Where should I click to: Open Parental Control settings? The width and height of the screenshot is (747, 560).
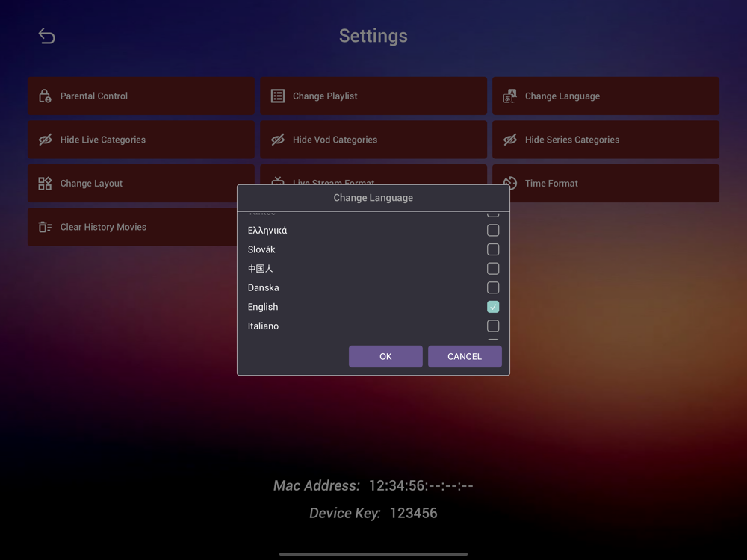[141, 96]
